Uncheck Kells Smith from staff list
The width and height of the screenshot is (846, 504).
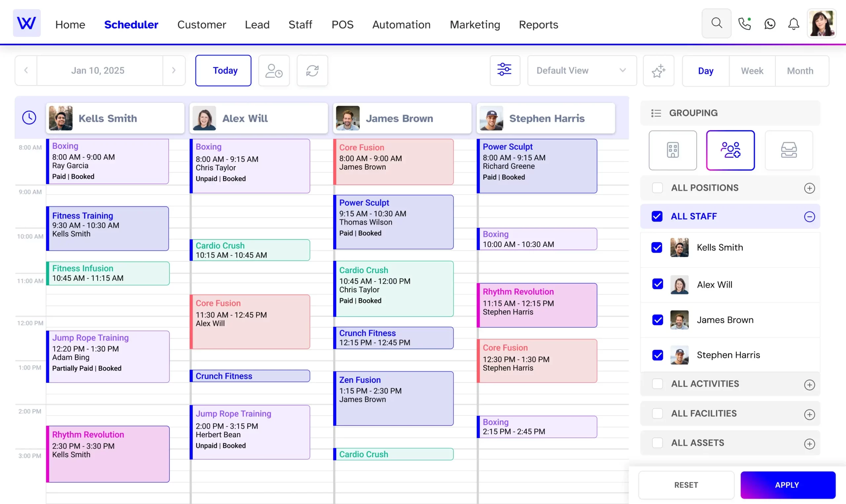[658, 247]
